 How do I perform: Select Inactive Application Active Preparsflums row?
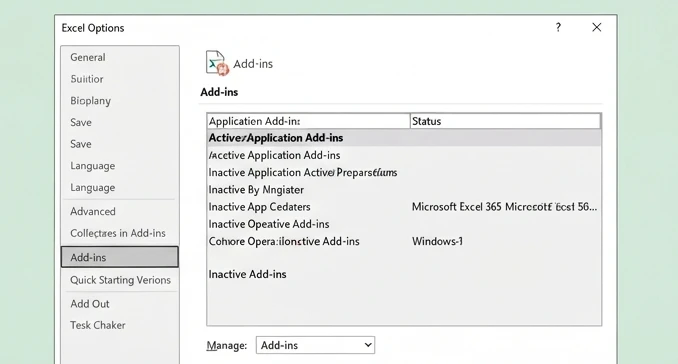point(404,172)
